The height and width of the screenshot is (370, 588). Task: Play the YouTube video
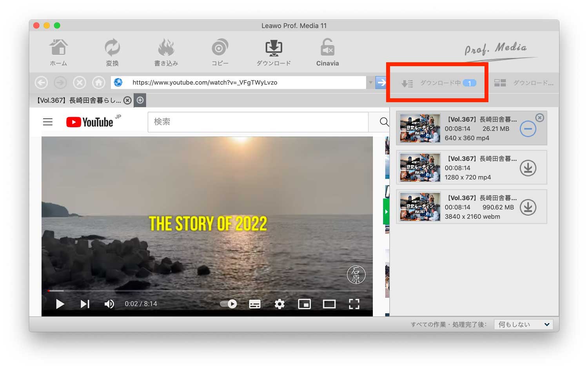click(60, 304)
